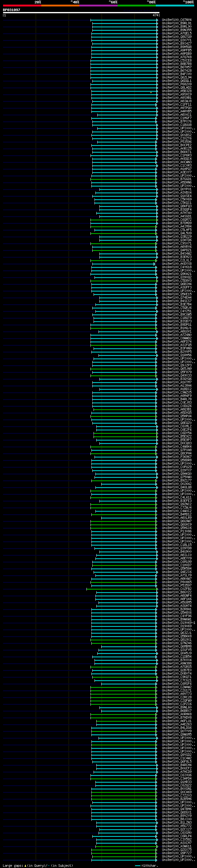Click the orange ~40% identity legend segment
Image resolution: width=197 pixels, height=868 pixels.
(60, 6)
